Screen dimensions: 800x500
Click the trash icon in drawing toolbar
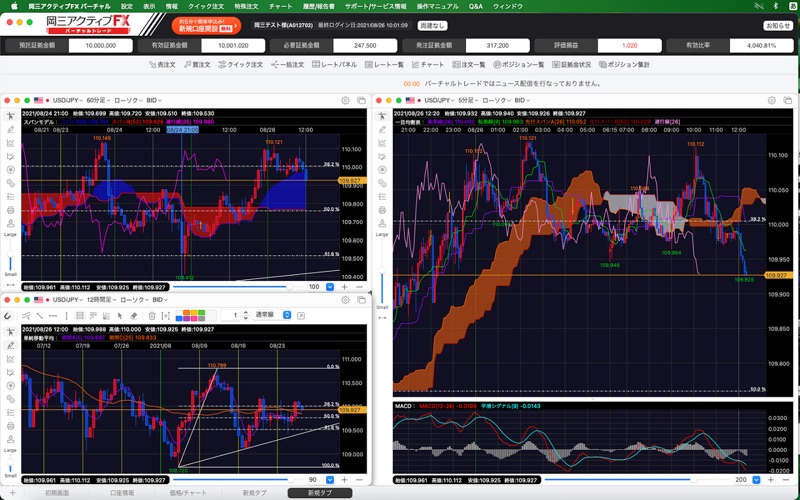152,315
